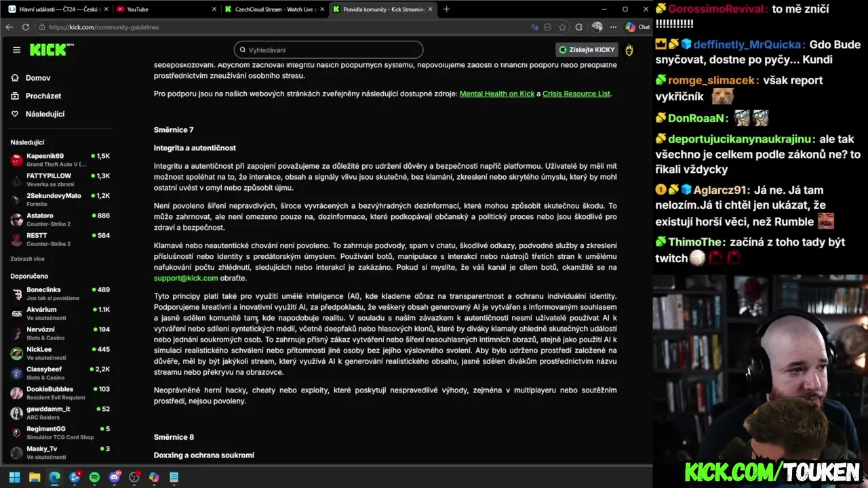The image size is (868, 488).
Task: Open the Windows Start menu
Action: tap(14, 477)
